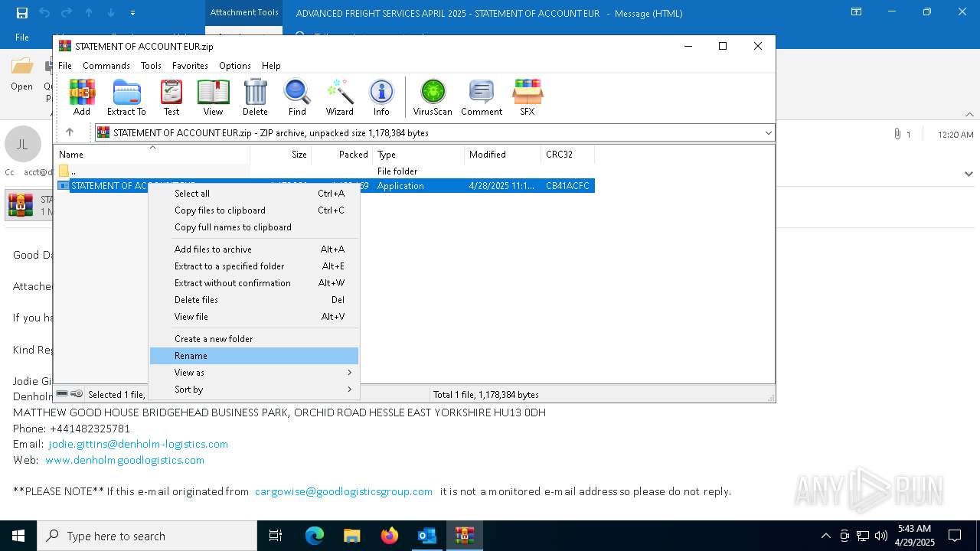Click the Delete trash can icon
This screenshot has width=980, height=551.
click(255, 97)
